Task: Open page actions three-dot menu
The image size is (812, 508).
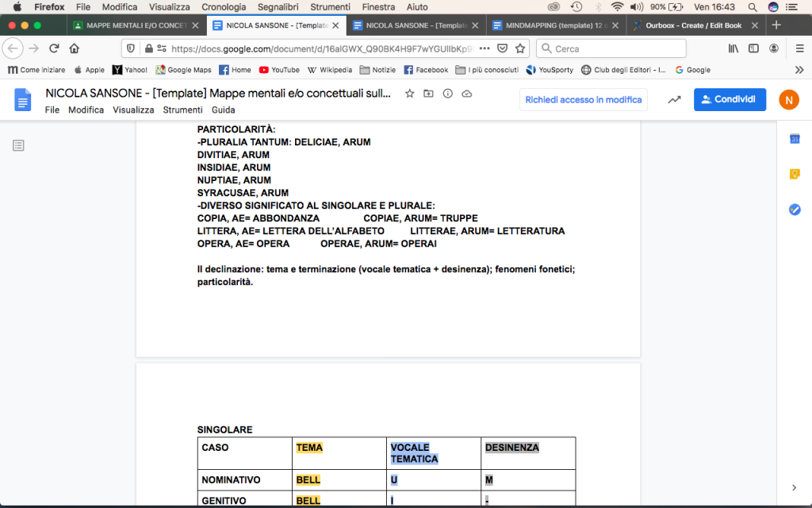Action: click(x=485, y=48)
